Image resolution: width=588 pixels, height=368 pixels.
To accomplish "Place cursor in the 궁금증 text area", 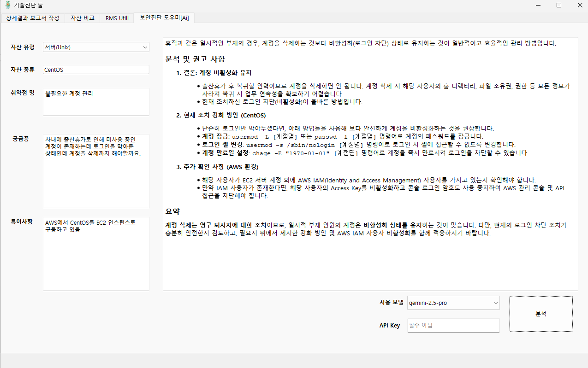I will [96, 171].
